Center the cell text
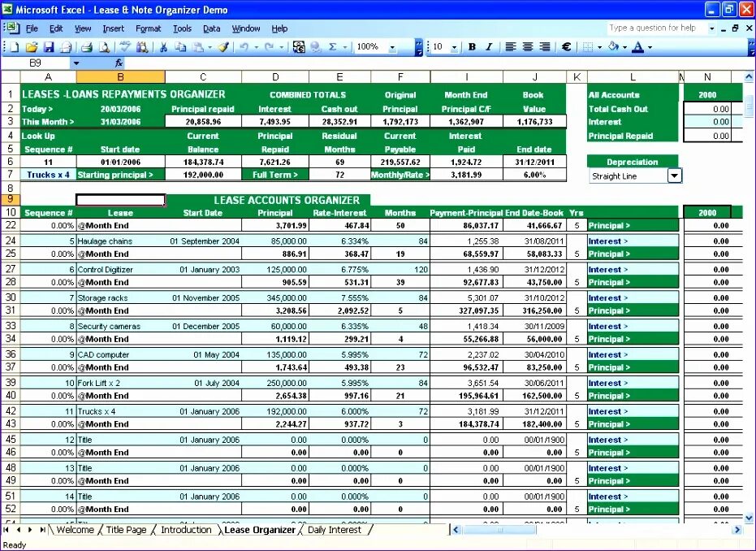The width and height of the screenshot is (756, 551). [528, 47]
